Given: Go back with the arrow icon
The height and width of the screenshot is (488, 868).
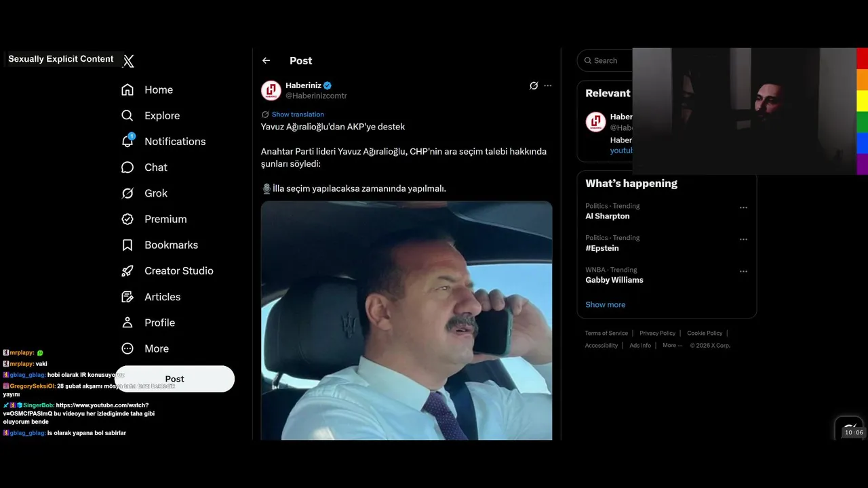Looking at the screenshot, I should pos(266,60).
